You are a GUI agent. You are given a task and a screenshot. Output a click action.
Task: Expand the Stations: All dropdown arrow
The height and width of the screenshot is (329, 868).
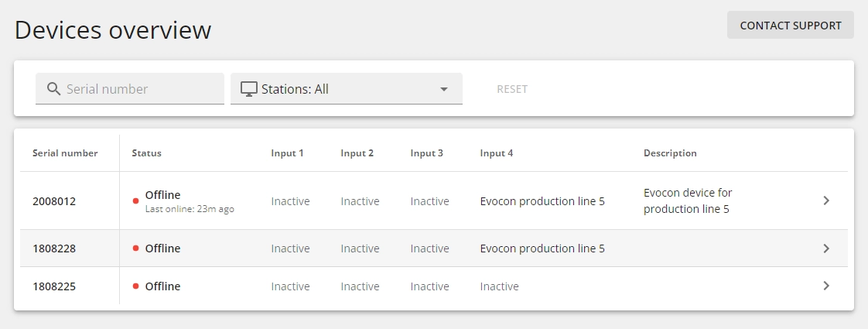point(443,89)
